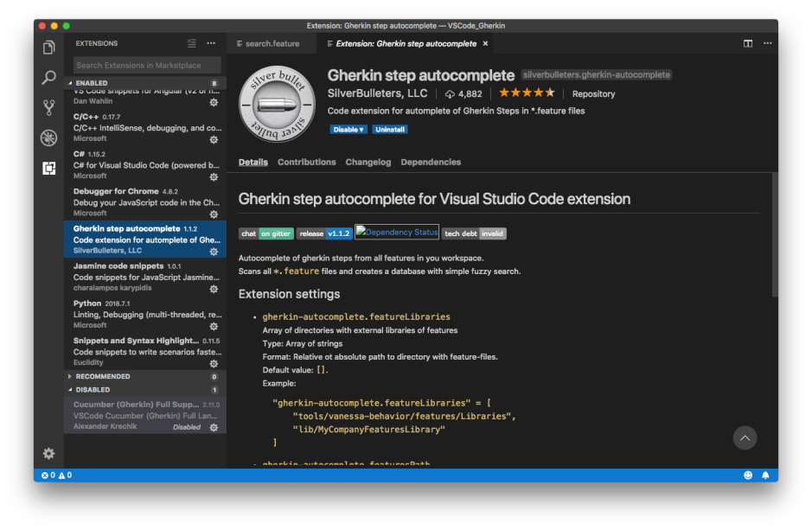
Task: Expand the RECOMMENDED extensions section
Action: coord(102,376)
